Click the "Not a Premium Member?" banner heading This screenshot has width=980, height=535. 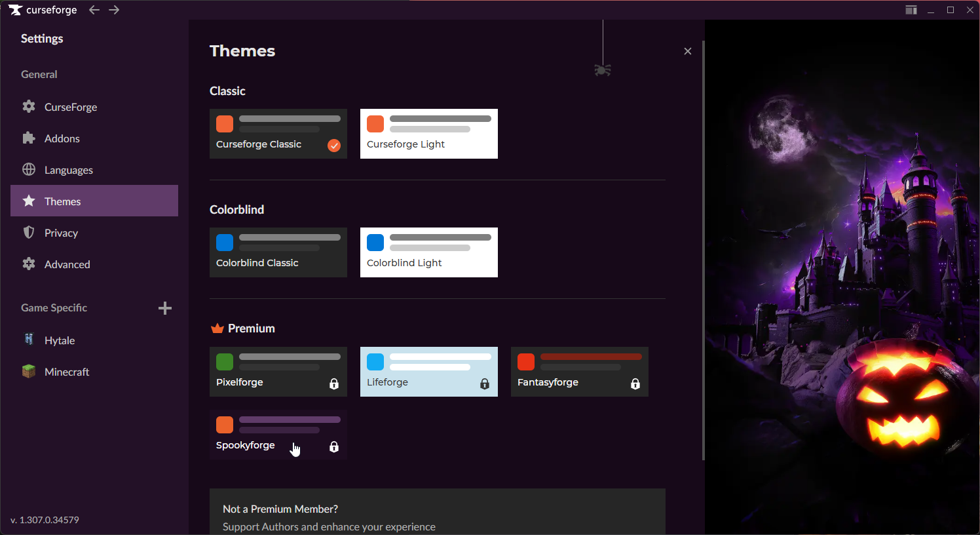coord(280,509)
